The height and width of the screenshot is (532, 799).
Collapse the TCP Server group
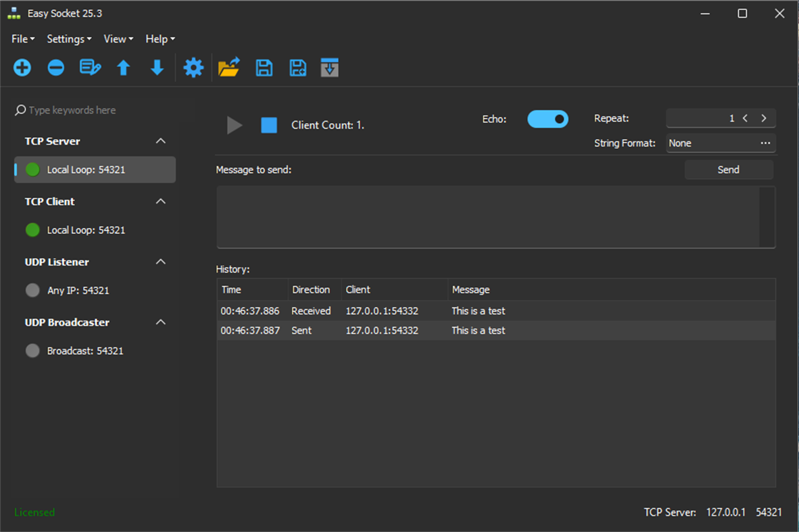point(160,141)
